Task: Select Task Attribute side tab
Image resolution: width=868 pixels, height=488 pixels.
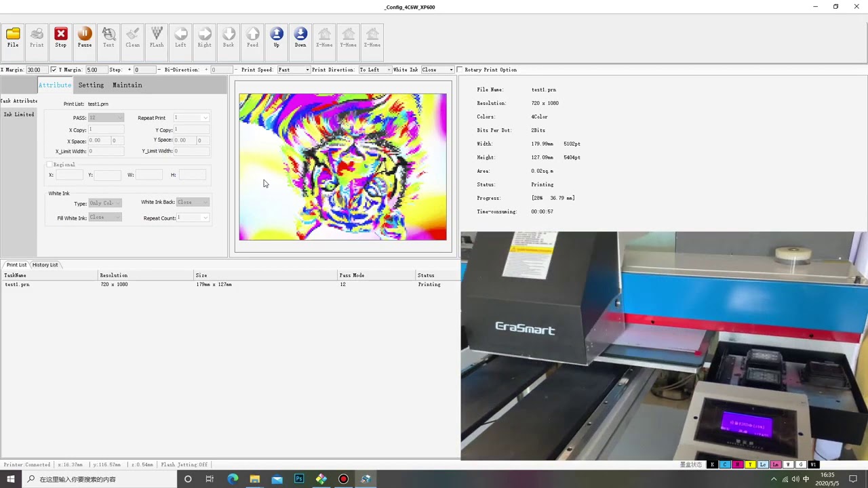Action: point(19,101)
